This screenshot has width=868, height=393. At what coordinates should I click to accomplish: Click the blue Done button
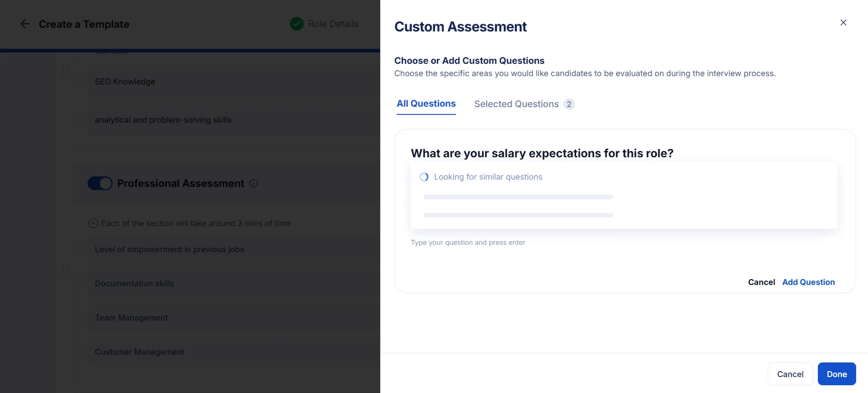point(837,374)
